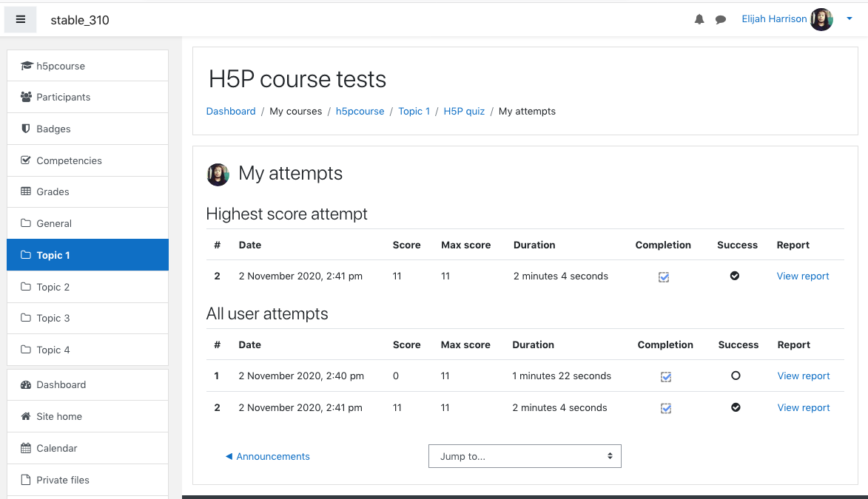This screenshot has width=868, height=499.
Task: Select the General section in sidebar
Action: [87, 223]
